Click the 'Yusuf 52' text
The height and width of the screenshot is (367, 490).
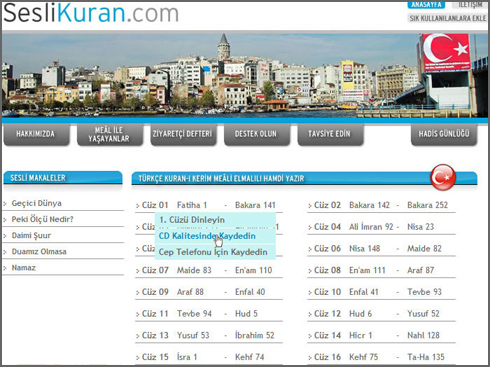click(x=423, y=313)
